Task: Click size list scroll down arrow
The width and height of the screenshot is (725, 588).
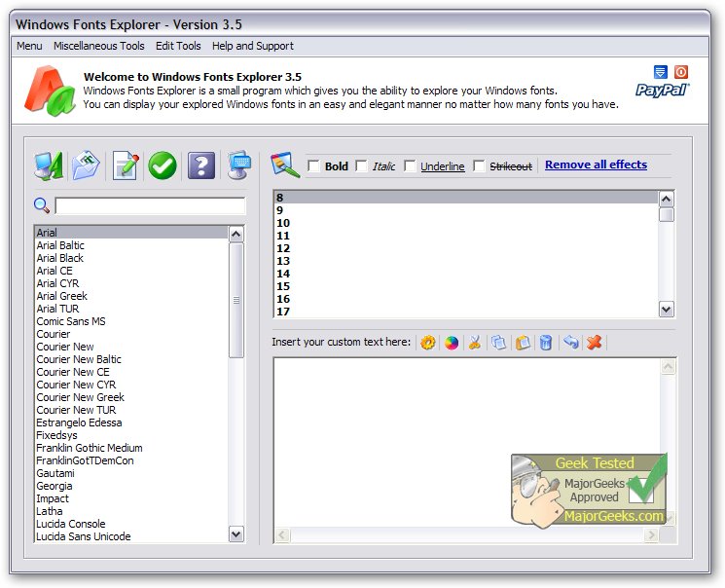Action: (666, 309)
